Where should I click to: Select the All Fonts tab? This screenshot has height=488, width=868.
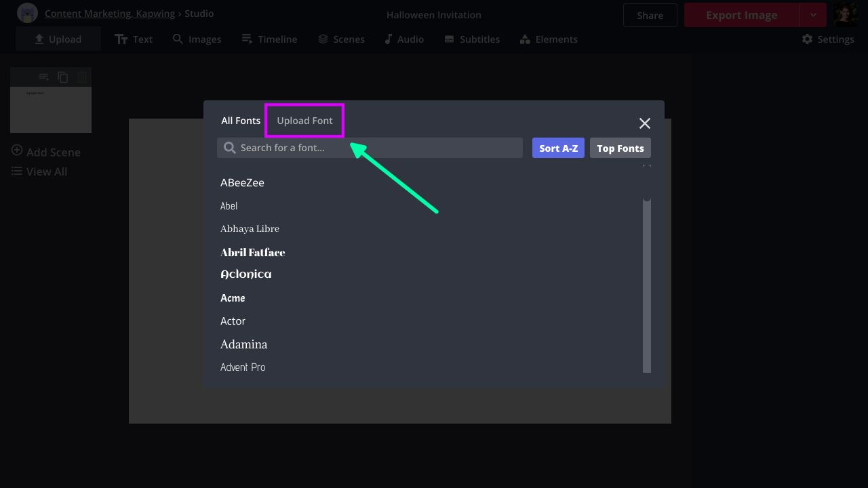click(x=241, y=121)
